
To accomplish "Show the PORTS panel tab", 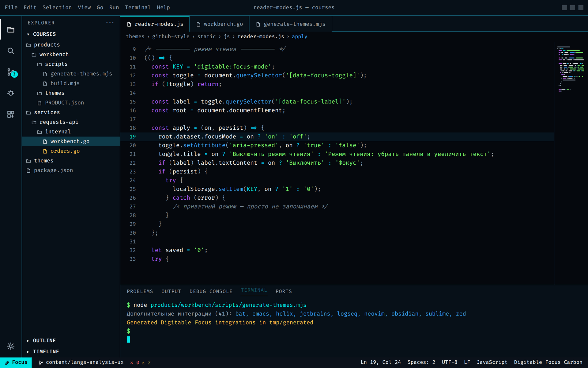I will click(284, 291).
